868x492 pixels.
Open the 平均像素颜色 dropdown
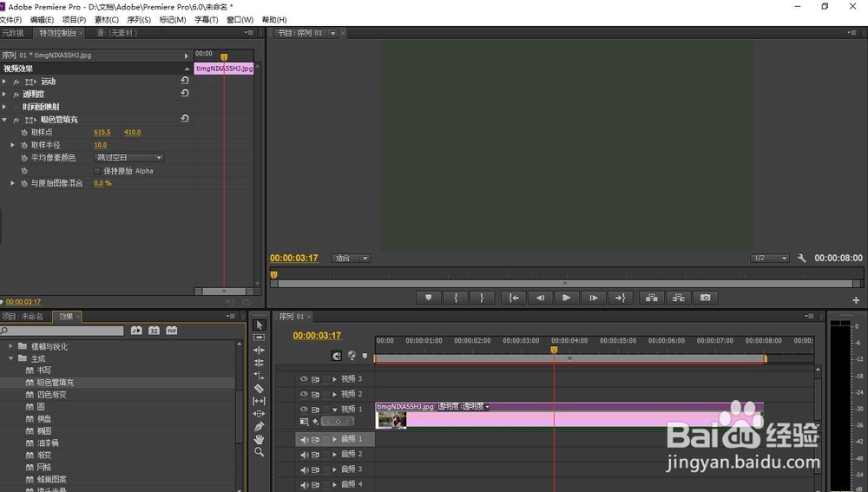point(128,158)
